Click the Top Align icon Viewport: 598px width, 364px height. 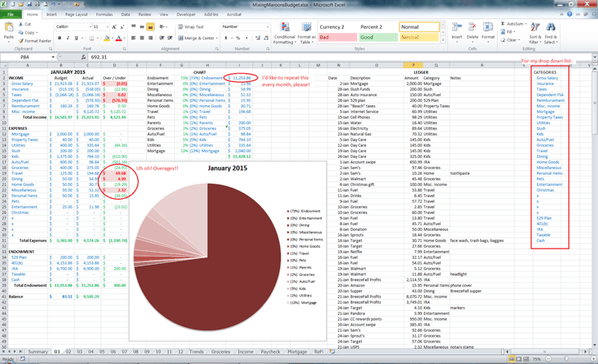pyautogui.click(x=133, y=26)
